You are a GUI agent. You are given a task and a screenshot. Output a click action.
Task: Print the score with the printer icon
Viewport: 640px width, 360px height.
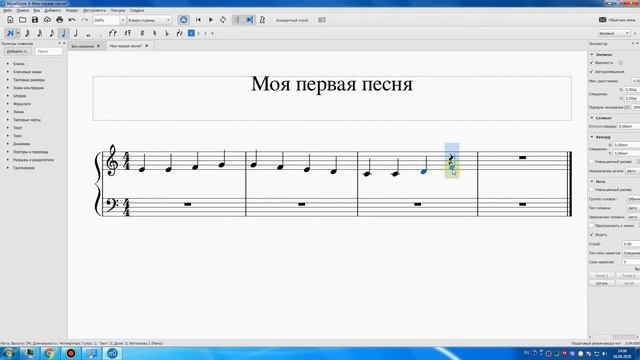(60, 20)
